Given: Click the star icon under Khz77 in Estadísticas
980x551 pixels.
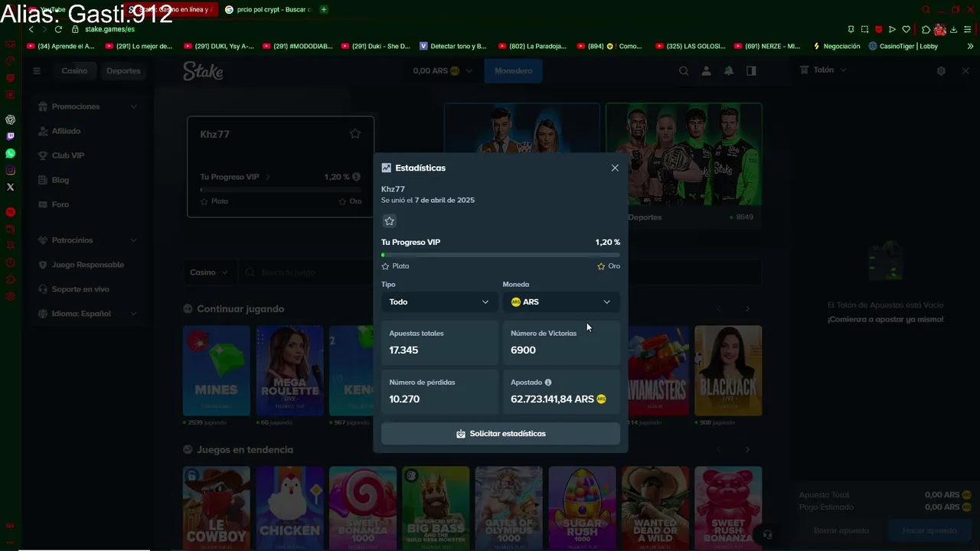Looking at the screenshot, I should (x=389, y=221).
